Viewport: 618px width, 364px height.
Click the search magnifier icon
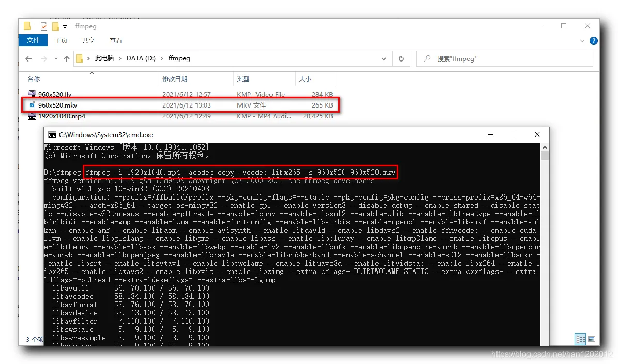[x=427, y=59]
